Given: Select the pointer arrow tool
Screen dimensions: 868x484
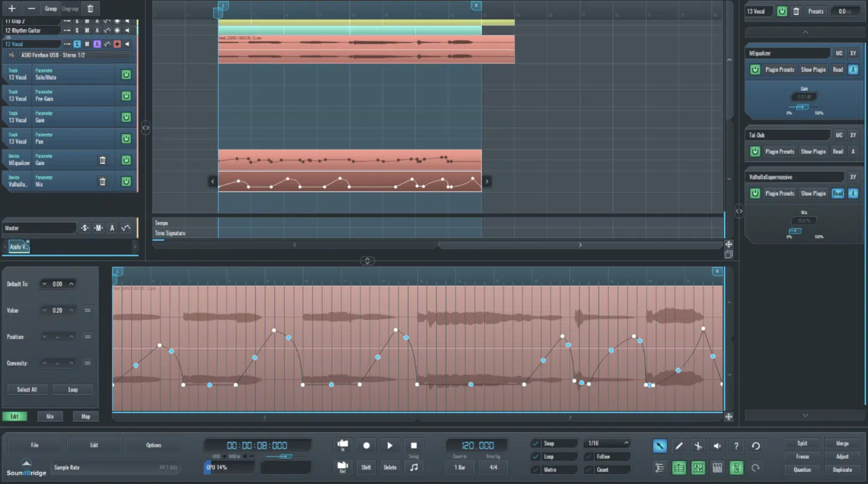Looking at the screenshot, I should (659, 446).
